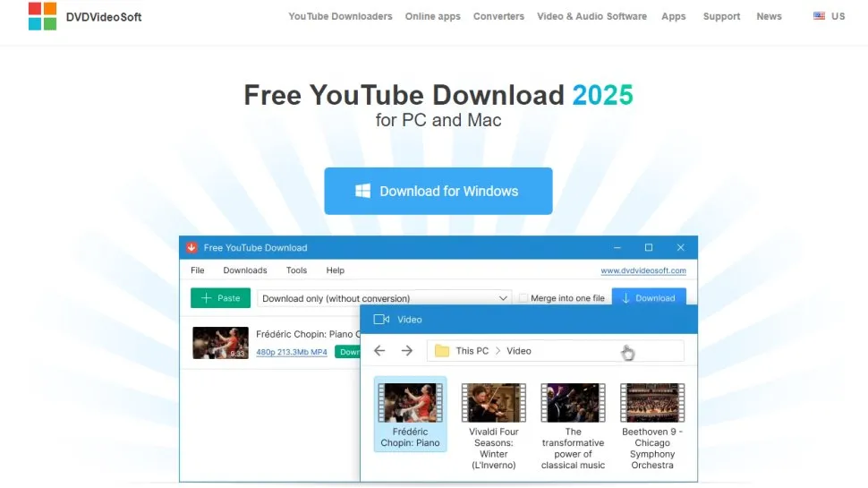Open the Tools menu in the app

coord(296,270)
